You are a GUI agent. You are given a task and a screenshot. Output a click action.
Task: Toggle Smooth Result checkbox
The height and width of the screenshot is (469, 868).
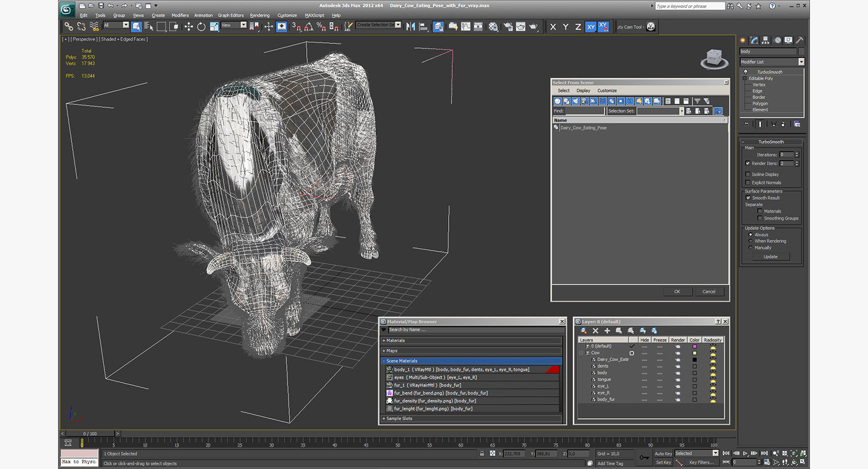pos(748,198)
